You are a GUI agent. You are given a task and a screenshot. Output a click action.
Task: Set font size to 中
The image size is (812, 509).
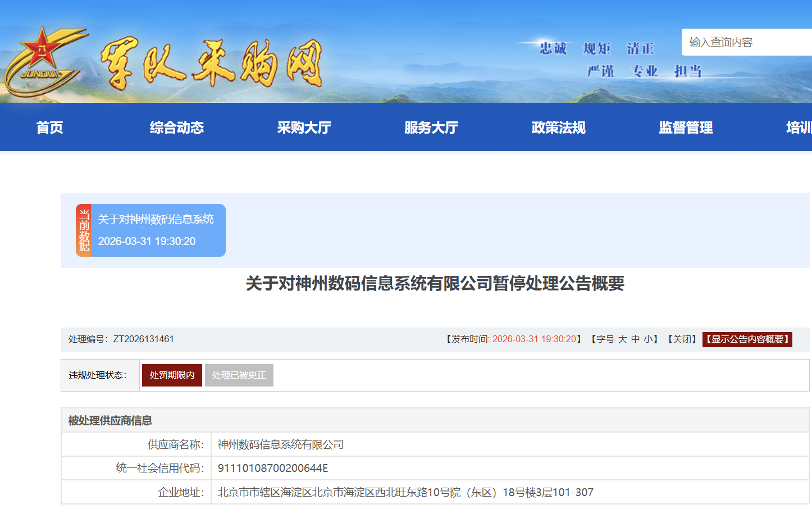(x=635, y=339)
